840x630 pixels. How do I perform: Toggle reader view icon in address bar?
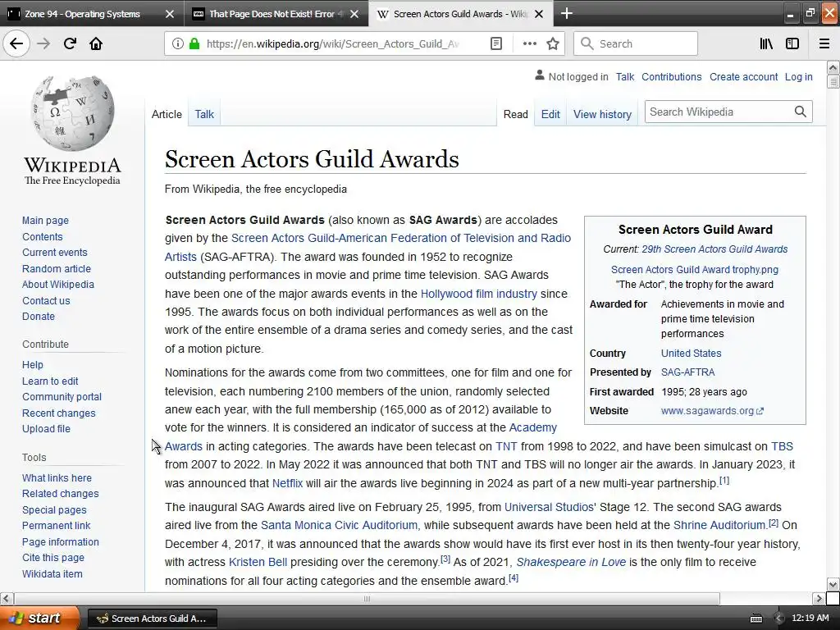pos(496,43)
